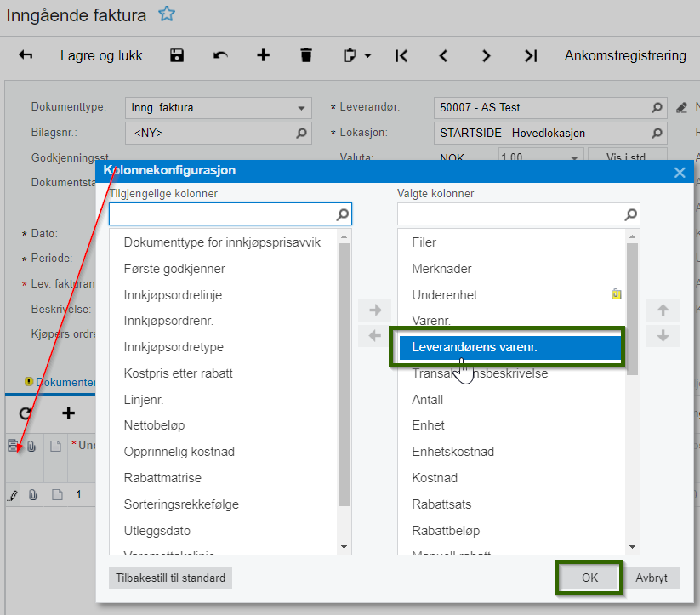700x615 pixels.
Task: Select Innkjøpsordretype column
Action: tap(174, 347)
